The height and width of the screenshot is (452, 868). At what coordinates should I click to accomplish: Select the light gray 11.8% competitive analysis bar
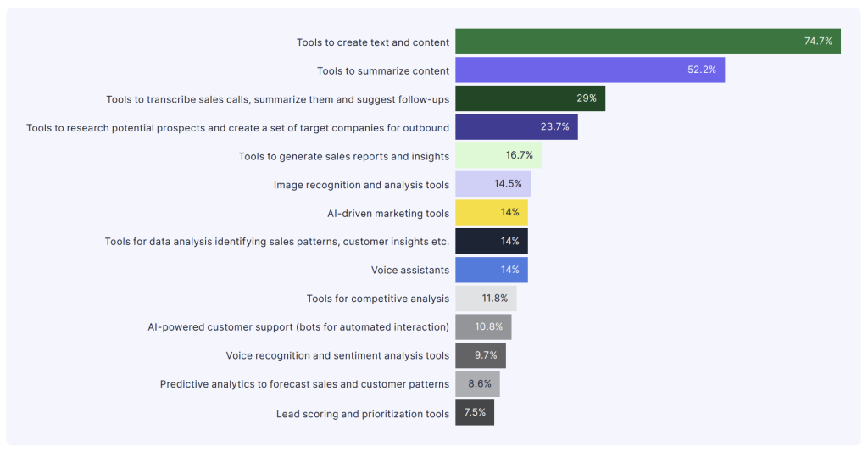(x=486, y=298)
